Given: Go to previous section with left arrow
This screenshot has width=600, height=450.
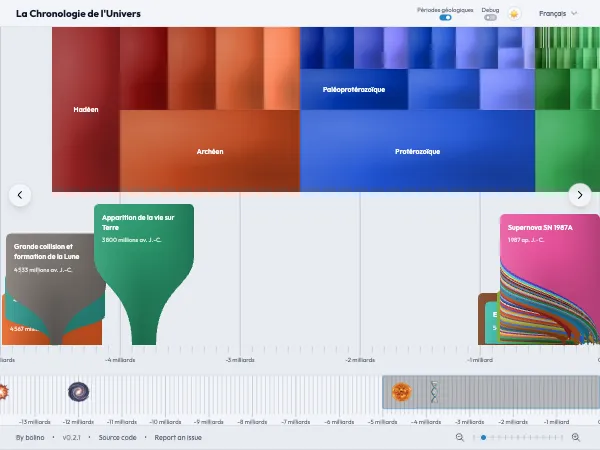Looking at the screenshot, I should pyautogui.click(x=20, y=195).
